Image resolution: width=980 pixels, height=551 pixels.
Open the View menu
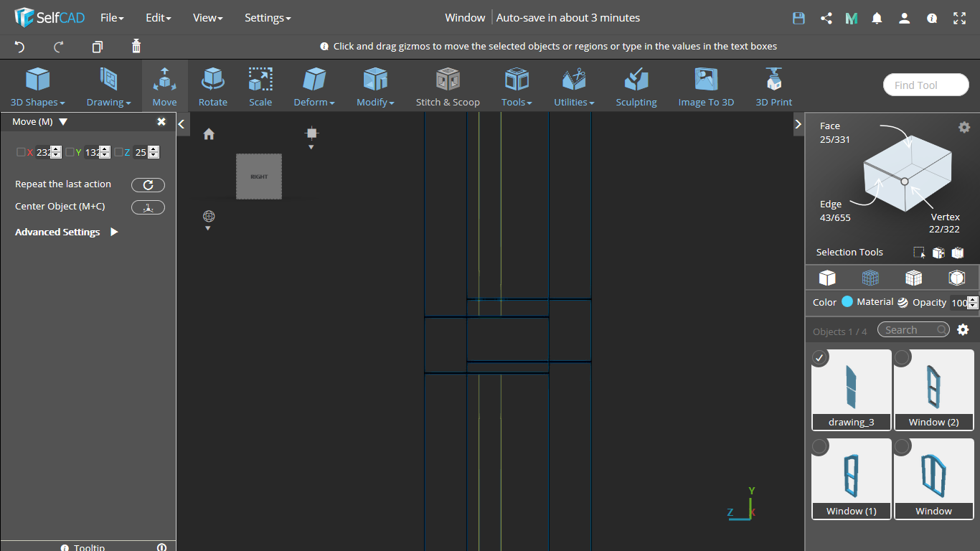tap(208, 18)
